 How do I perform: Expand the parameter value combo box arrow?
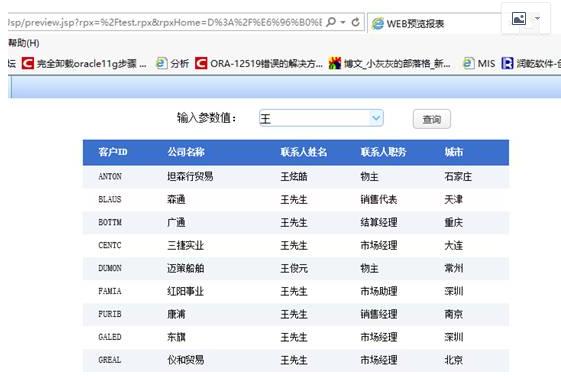376,118
